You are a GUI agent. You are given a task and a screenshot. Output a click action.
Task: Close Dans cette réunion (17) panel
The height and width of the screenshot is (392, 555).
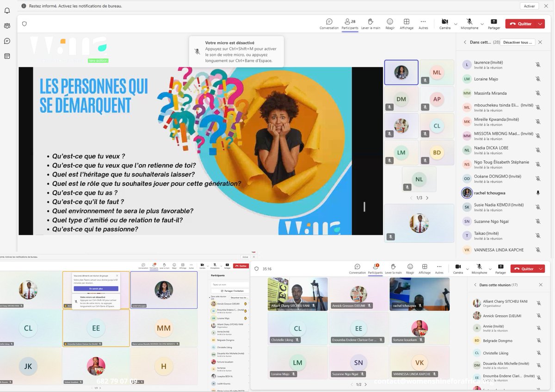[x=541, y=285]
